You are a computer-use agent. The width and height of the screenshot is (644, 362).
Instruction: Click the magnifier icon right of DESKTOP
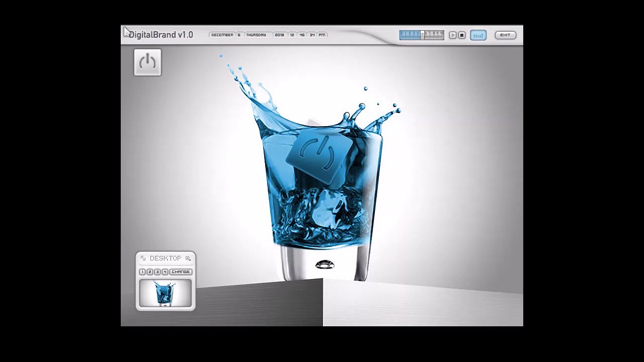[188, 258]
